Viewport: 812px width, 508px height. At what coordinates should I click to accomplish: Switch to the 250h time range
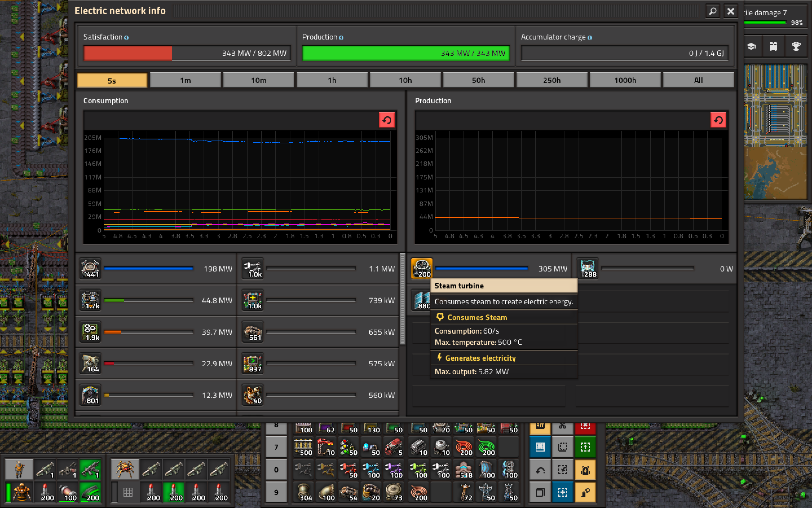coord(552,81)
